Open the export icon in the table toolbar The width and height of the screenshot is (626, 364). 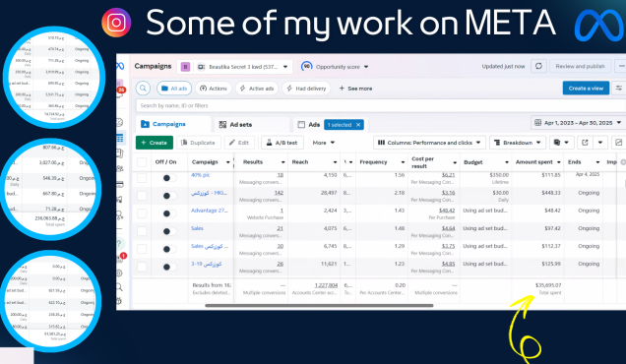click(x=585, y=143)
